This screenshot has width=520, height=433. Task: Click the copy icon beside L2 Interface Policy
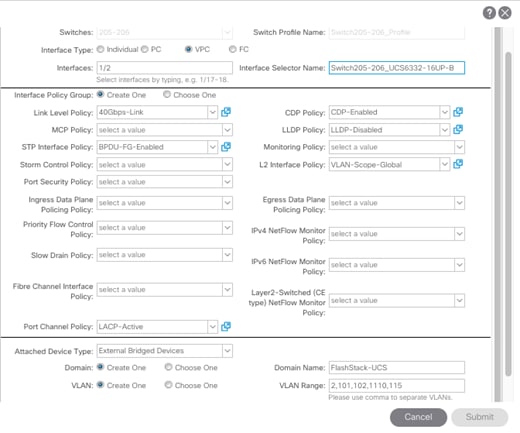[x=458, y=164]
